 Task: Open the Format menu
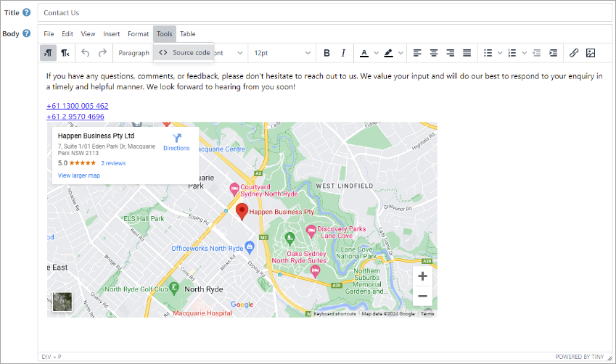click(139, 34)
